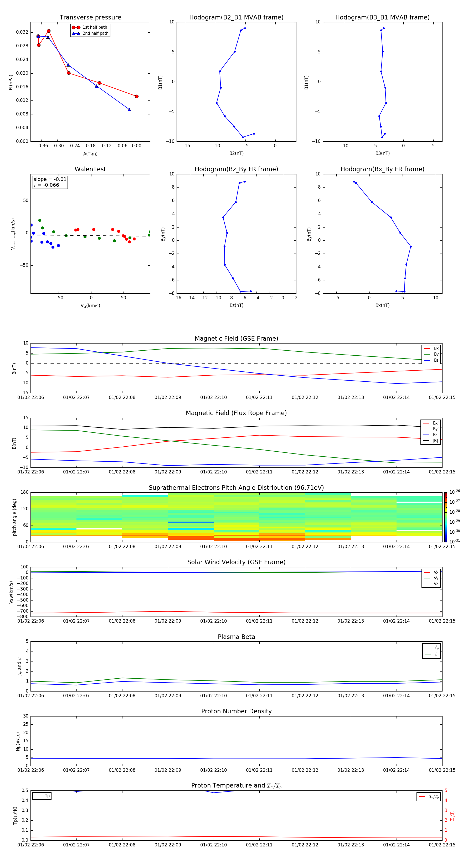This screenshot has width=473, height=868.
Task: Click '1st half path' legend entry
Action: (90, 27)
